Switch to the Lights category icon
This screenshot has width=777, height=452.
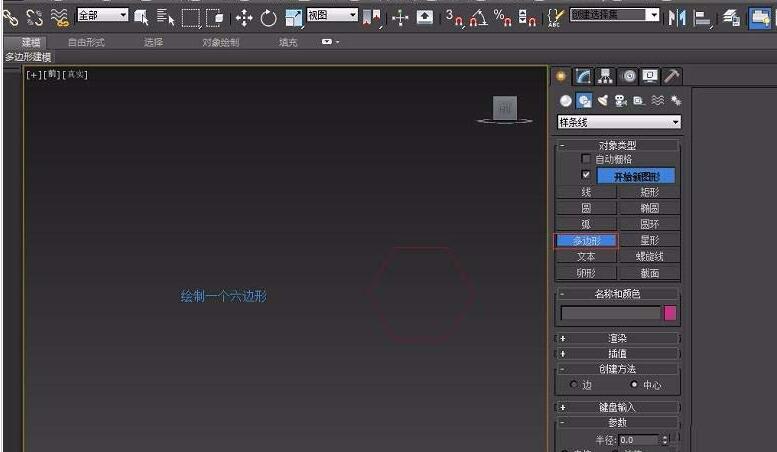[x=603, y=100]
